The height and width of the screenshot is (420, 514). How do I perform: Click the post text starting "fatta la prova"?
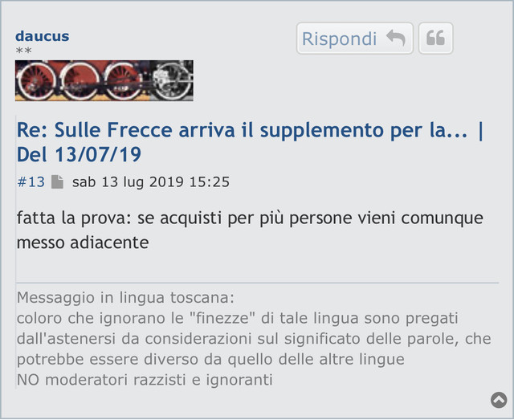tap(250, 230)
